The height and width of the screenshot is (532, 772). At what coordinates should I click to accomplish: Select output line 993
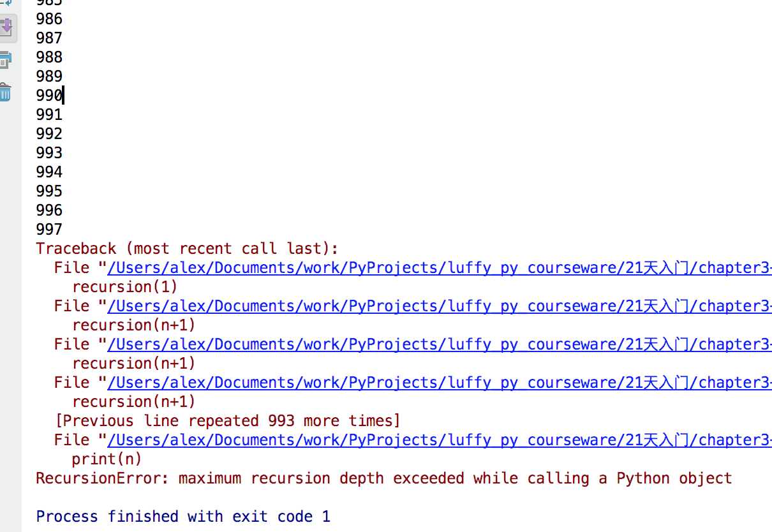49,153
